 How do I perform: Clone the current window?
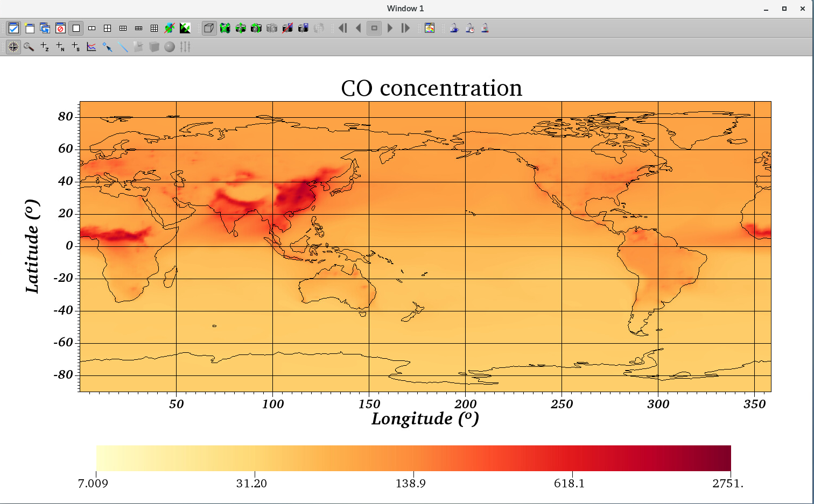point(45,28)
